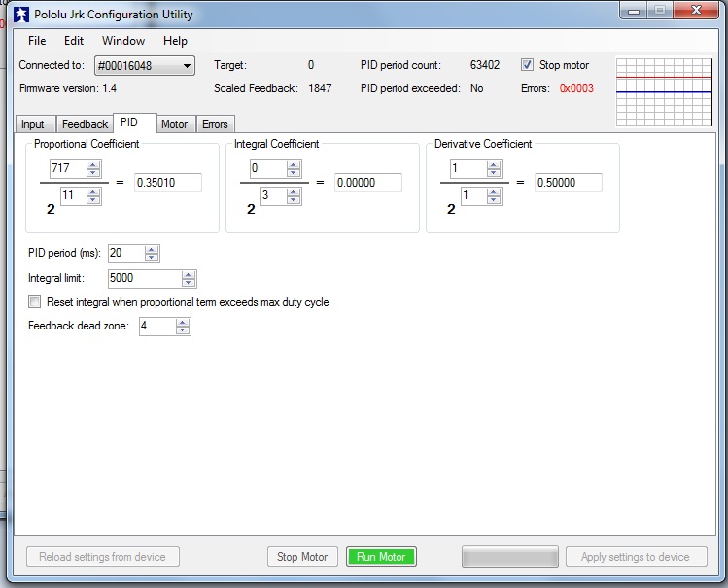728x588 pixels.
Task: Decrease the derivative numerator value
Action: [x=494, y=172]
